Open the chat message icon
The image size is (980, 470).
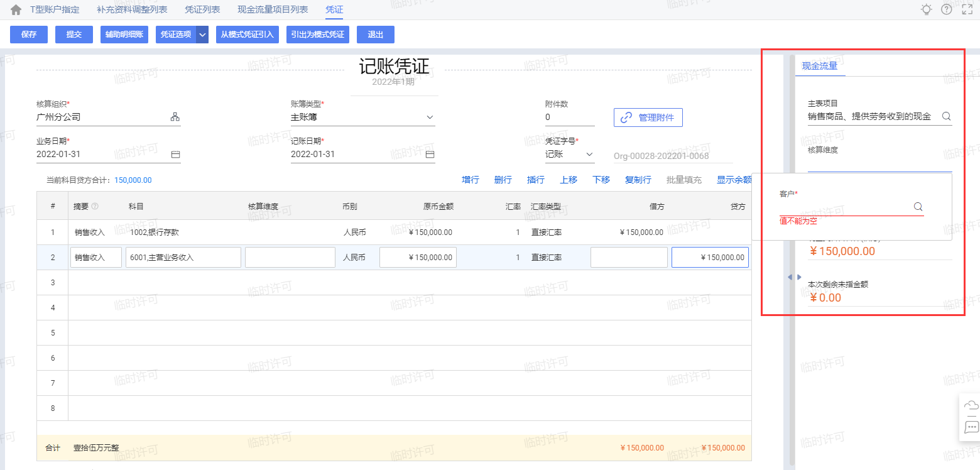(x=971, y=427)
